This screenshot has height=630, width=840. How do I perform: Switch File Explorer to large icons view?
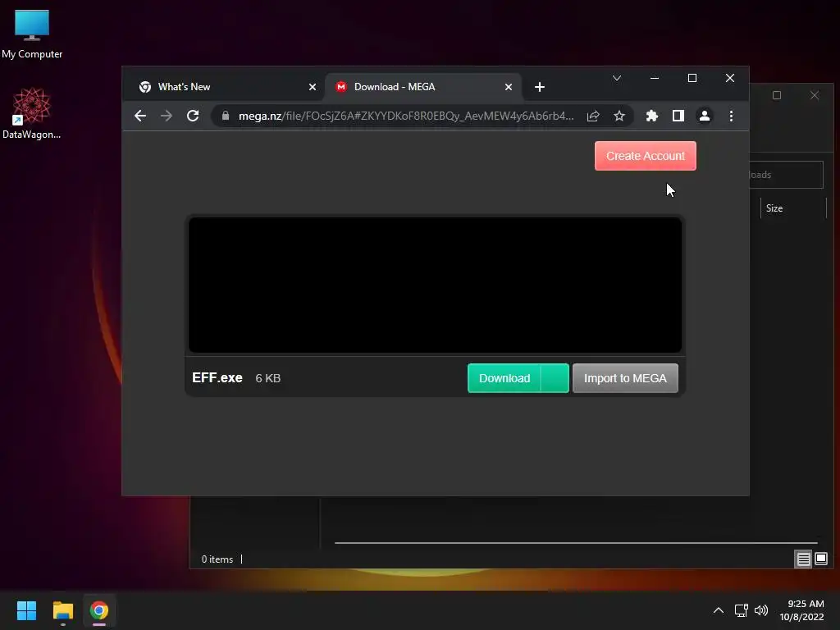[820, 559]
